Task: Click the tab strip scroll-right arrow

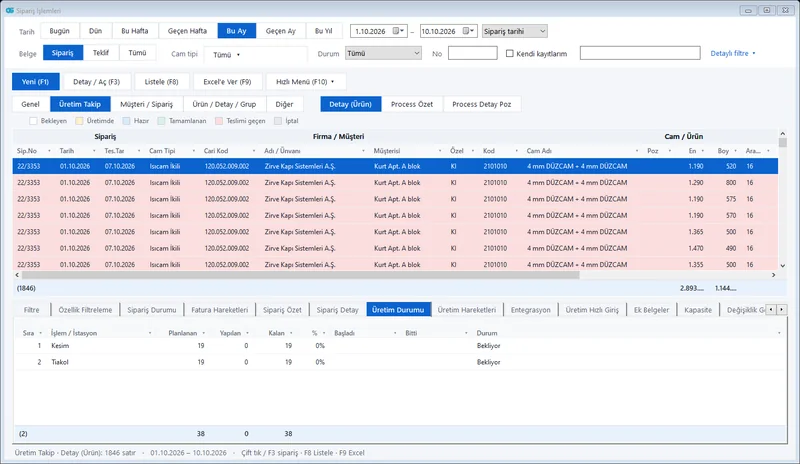Action: point(781,309)
